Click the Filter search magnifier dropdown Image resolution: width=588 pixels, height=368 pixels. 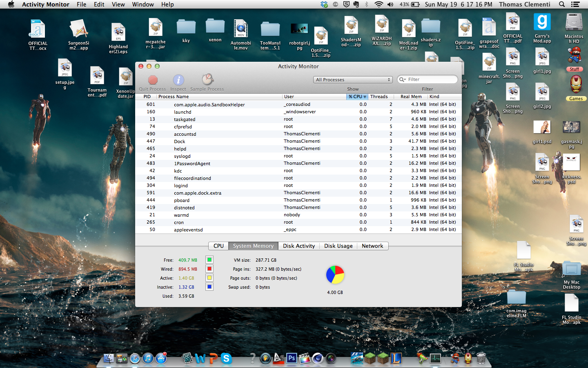403,79
